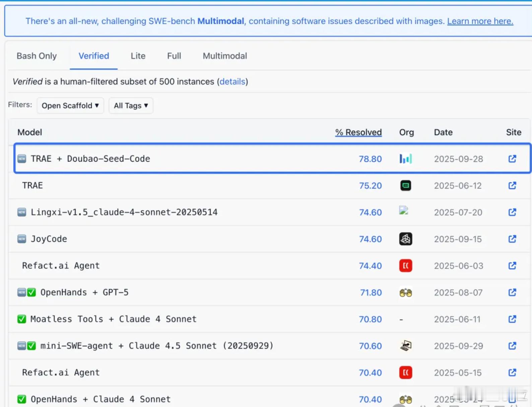Viewport: 532px width, 407px height.
Task: Click the mini-SWE-agent org logo
Action: [406, 346]
